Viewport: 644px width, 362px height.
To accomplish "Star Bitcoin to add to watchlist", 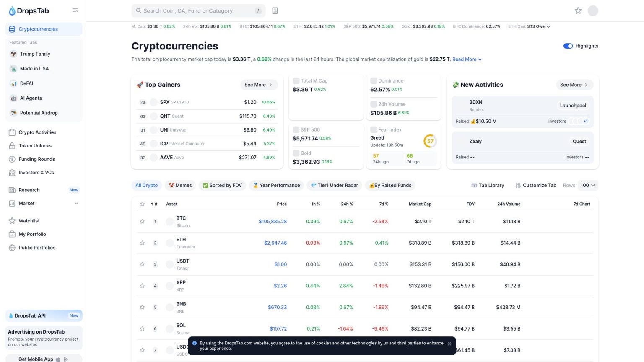I will [x=142, y=222].
